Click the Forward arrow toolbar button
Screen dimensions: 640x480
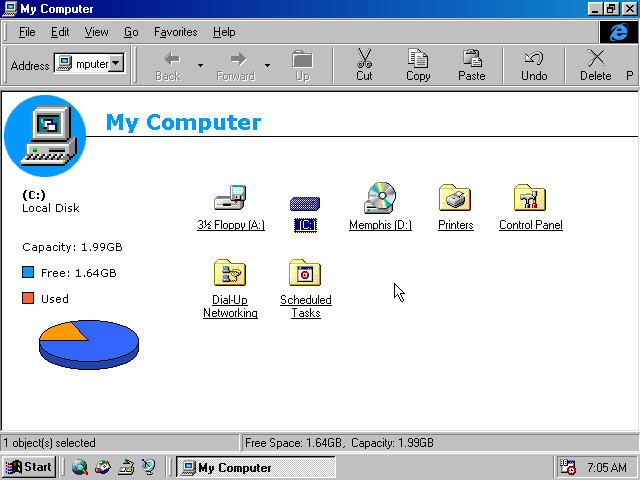pos(236,65)
